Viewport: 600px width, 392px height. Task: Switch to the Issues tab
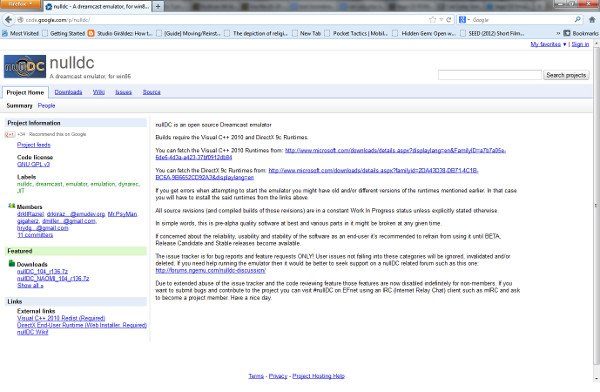pos(124,92)
